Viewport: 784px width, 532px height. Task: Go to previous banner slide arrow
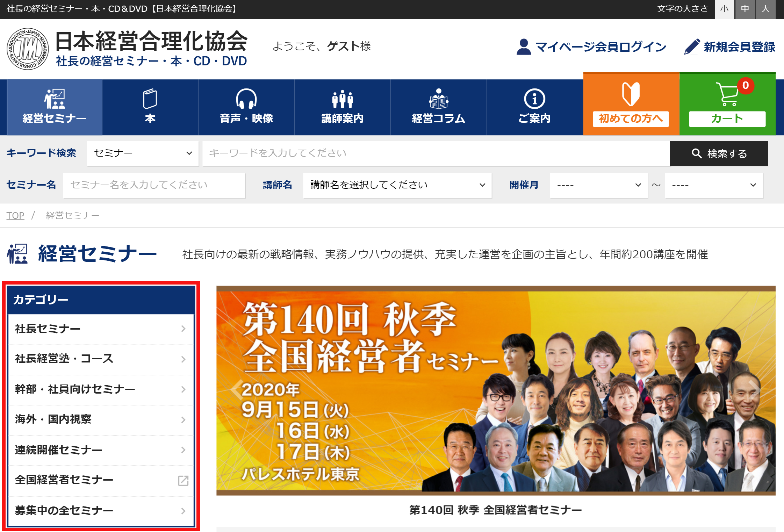[237, 389]
